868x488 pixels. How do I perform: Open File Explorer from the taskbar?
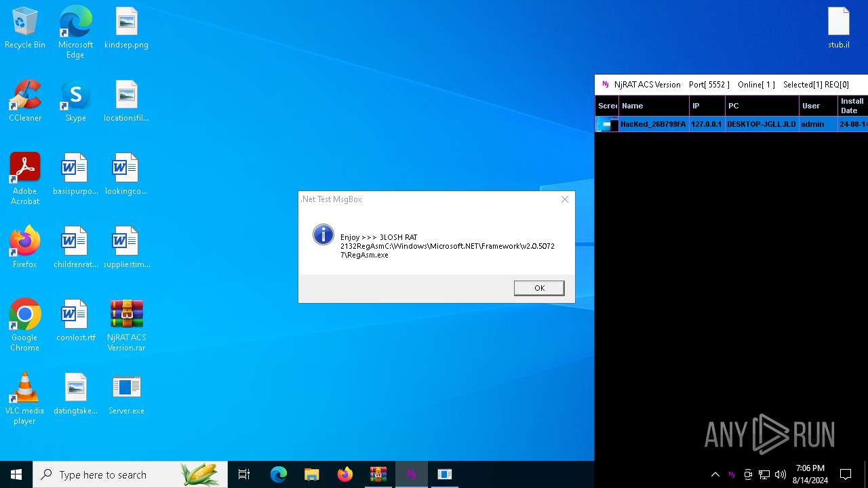pos(311,474)
